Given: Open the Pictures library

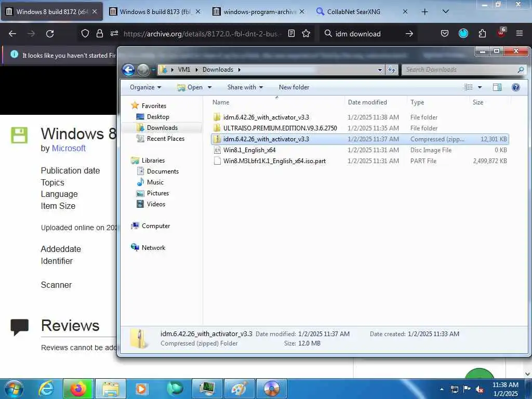Looking at the screenshot, I should [158, 193].
